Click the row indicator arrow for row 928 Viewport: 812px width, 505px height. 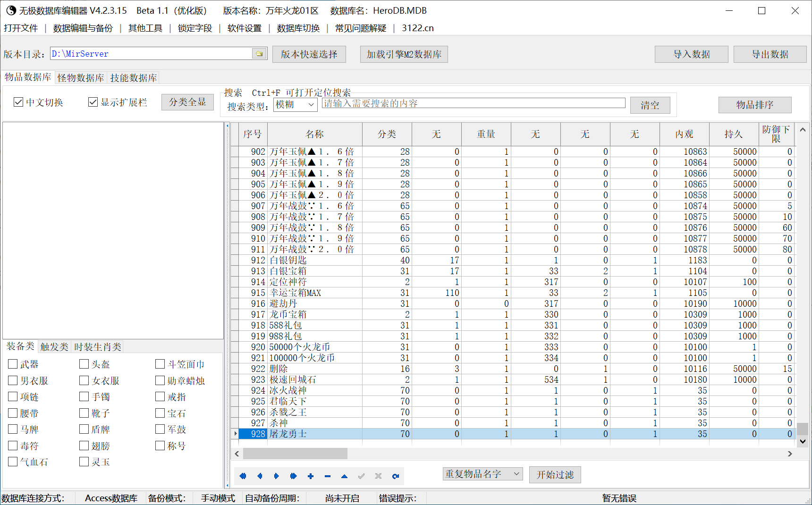coord(235,434)
